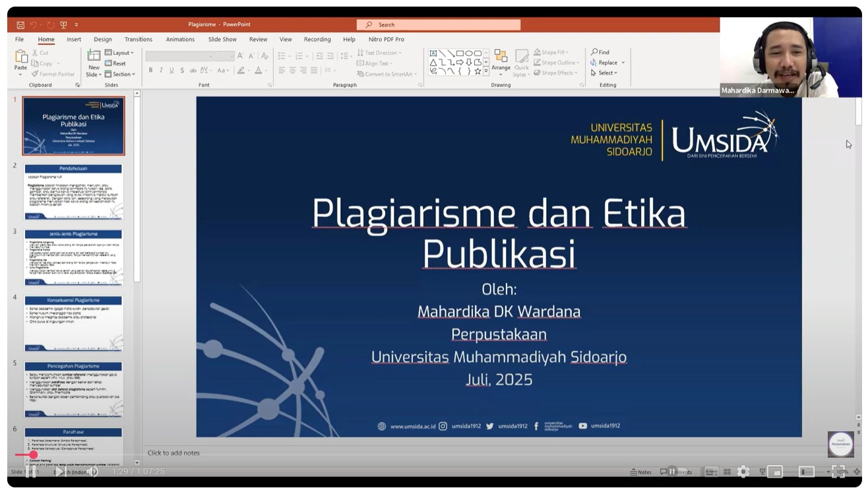Click the Decrease Font Size icon

251,56
